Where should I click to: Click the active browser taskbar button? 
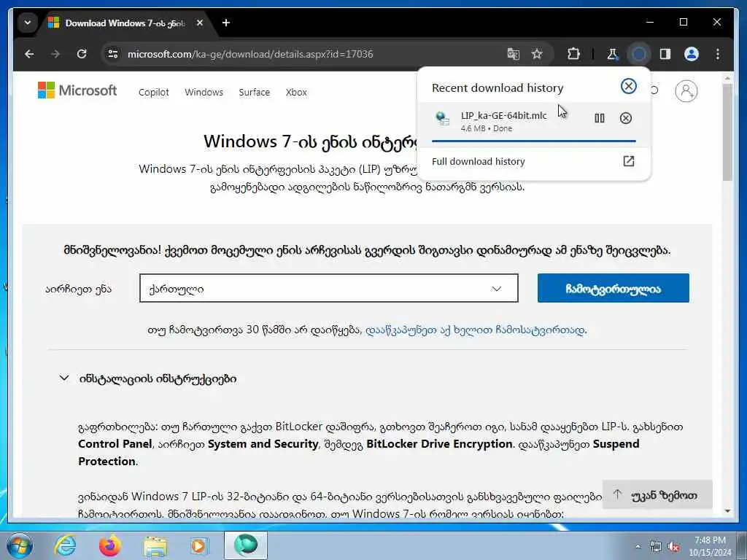246,545
